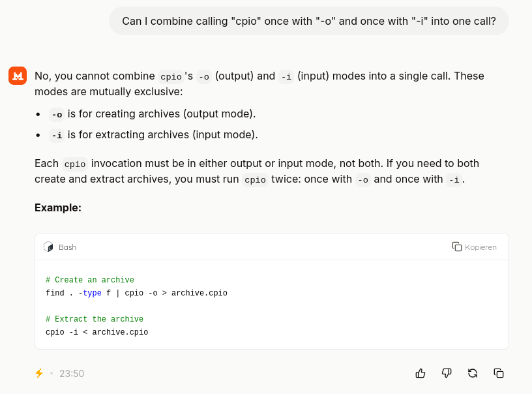Select the user question message bubble
The height and width of the screenshot is (394, 532).
tap(308, 21)
